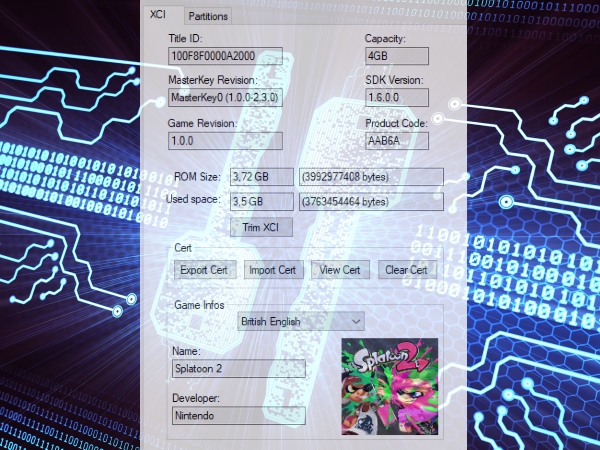Screen dimensions: 600x450
Task: Click Import Cert button
Action: [x=273, y=270]
